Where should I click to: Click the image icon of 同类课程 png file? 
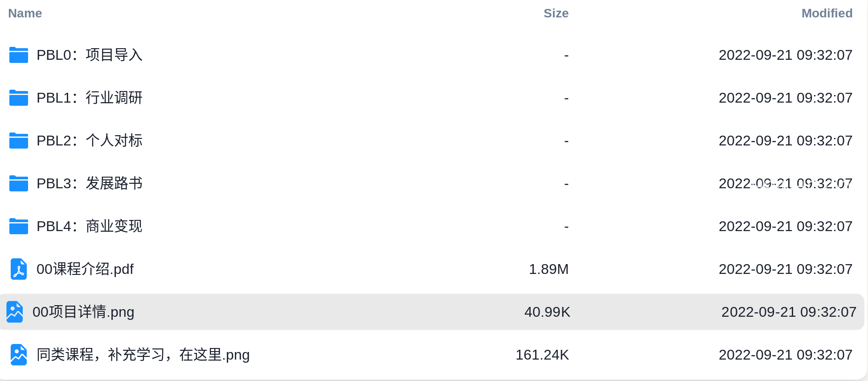click(19, 355)
